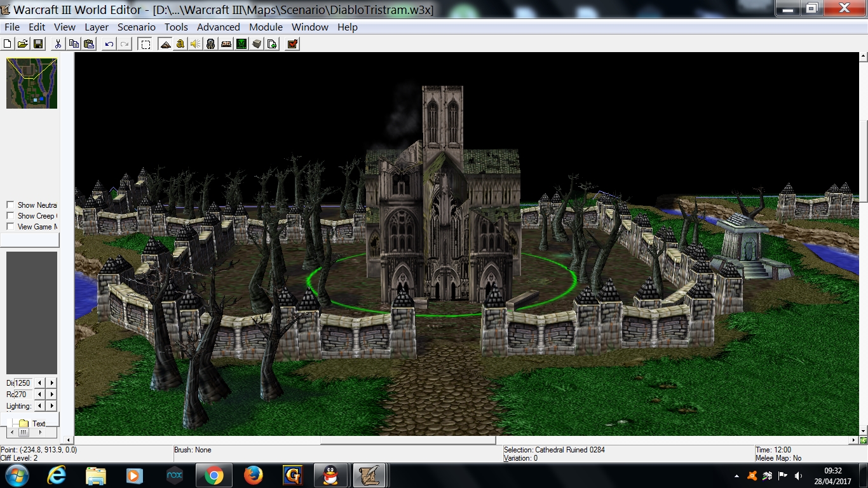
Task: Open the Import Manager icon
Action: [x=272, y=44]
